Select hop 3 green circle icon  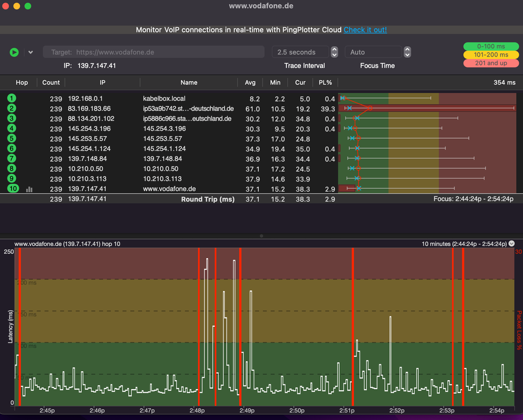click(x=12, y=118)
